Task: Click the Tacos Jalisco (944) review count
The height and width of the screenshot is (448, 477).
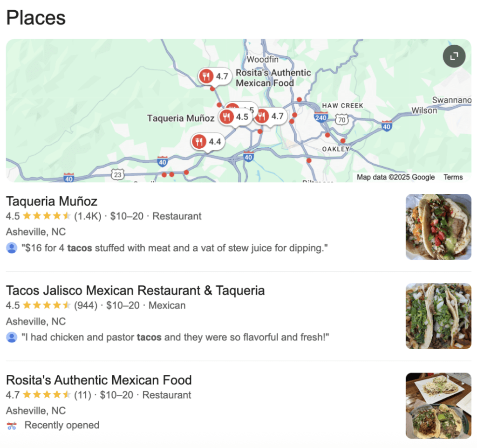Action: tap(86, 306)
